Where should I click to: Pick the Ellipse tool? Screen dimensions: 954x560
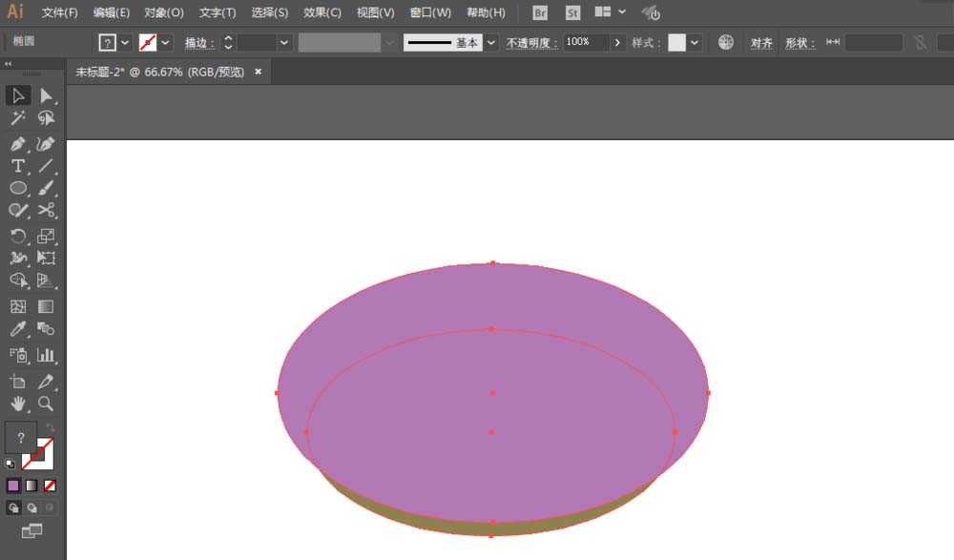click(x=17, y=188)
